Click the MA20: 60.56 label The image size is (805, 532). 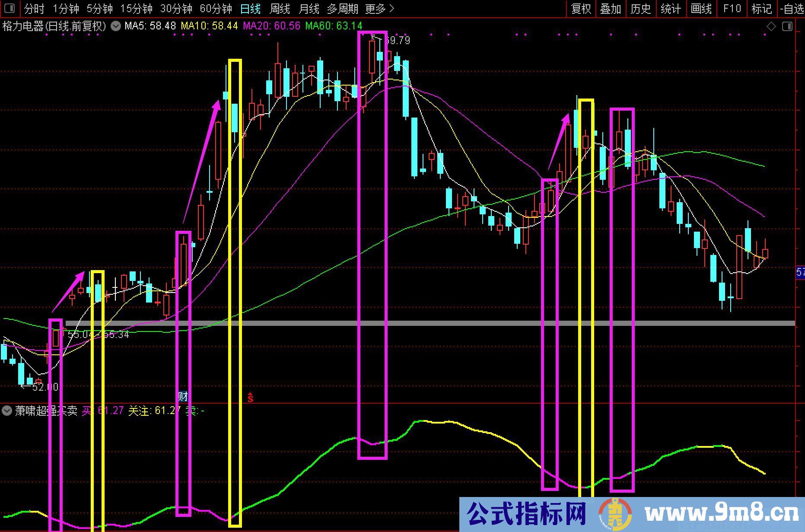point(271,26)
